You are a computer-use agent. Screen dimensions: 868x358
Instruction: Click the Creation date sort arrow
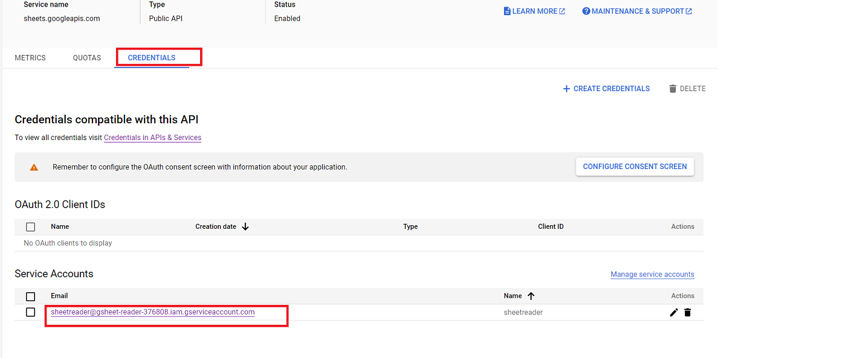coord(245,227)
